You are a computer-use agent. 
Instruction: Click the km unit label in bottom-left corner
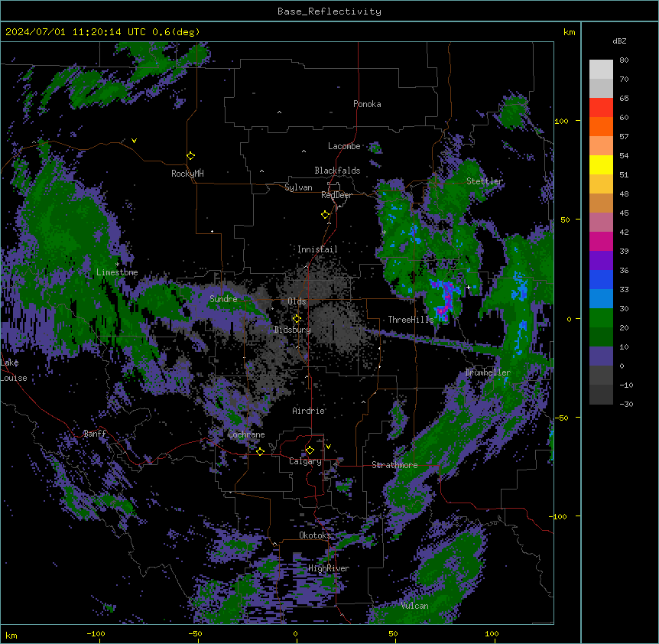11,635
